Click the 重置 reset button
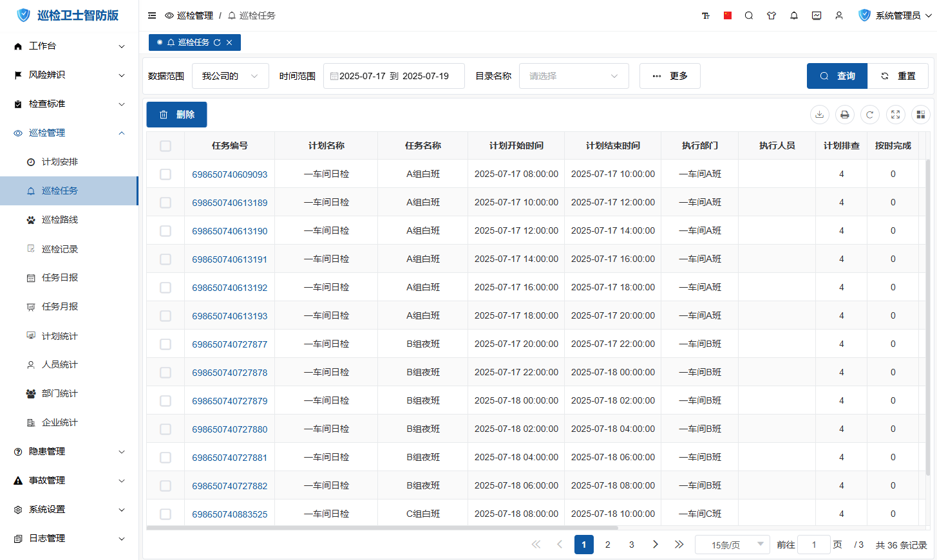937x560 pixels. point(898,76)
